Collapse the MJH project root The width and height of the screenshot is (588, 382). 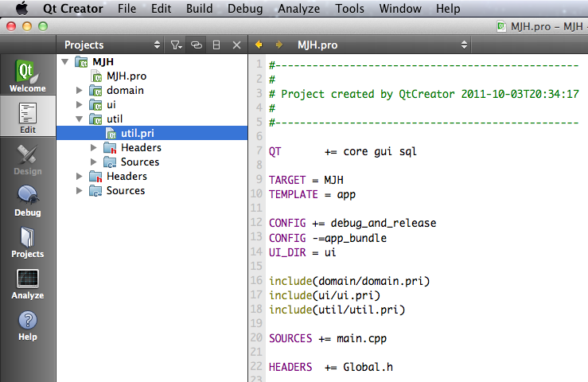point(65,61)
